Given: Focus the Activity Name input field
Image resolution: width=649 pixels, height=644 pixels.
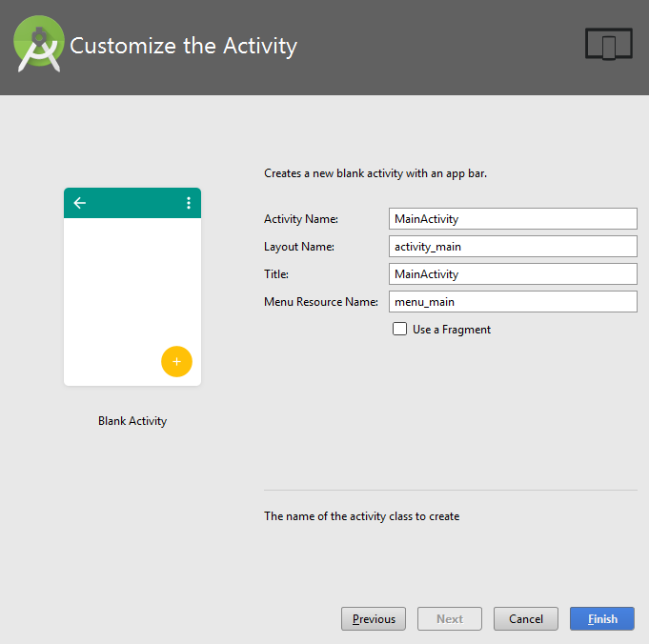Looking at the screenshot, I should tap(513, 218).
